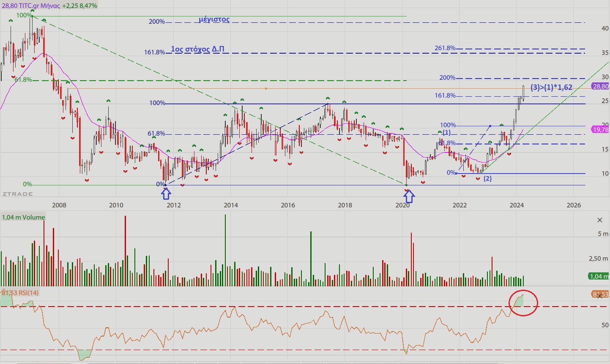Image resolution: width=610 pixels, height=364 pixels.
Task: Click 35 on the price axis
Action: click(x=605, y=53)
